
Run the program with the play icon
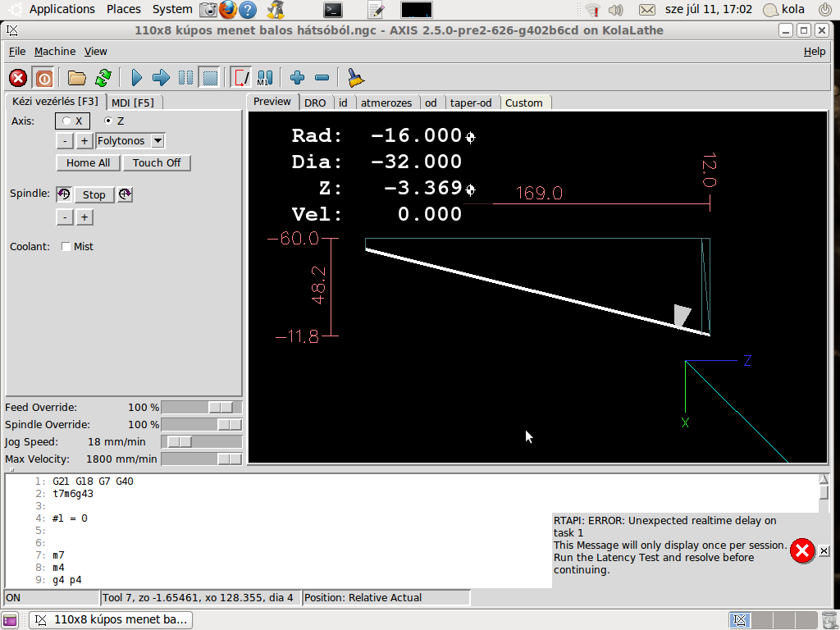137,78
